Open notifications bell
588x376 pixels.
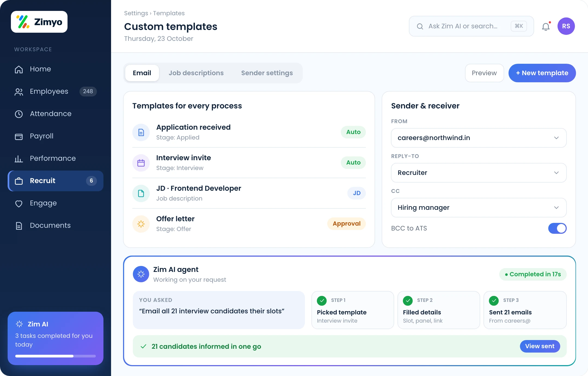(x=546, y=26)
